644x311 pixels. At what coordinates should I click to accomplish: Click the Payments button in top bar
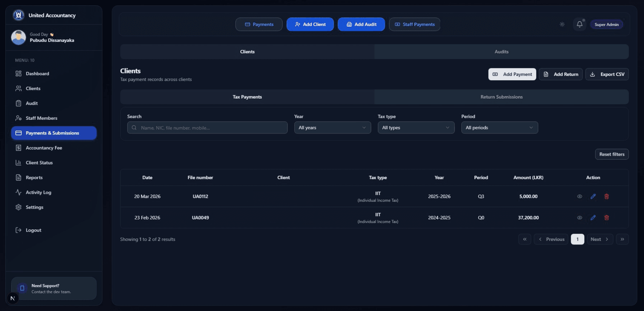tap(259, 24)
